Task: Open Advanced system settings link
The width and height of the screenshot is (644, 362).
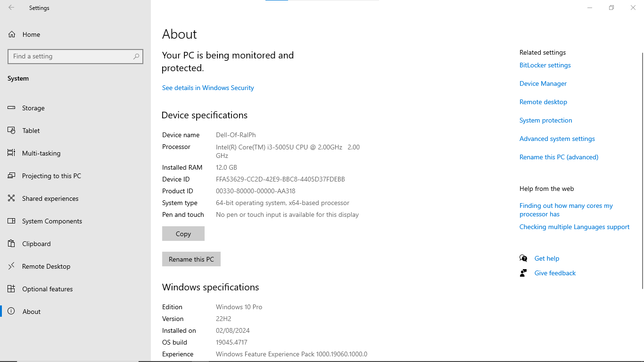Action: click(557, 139)
